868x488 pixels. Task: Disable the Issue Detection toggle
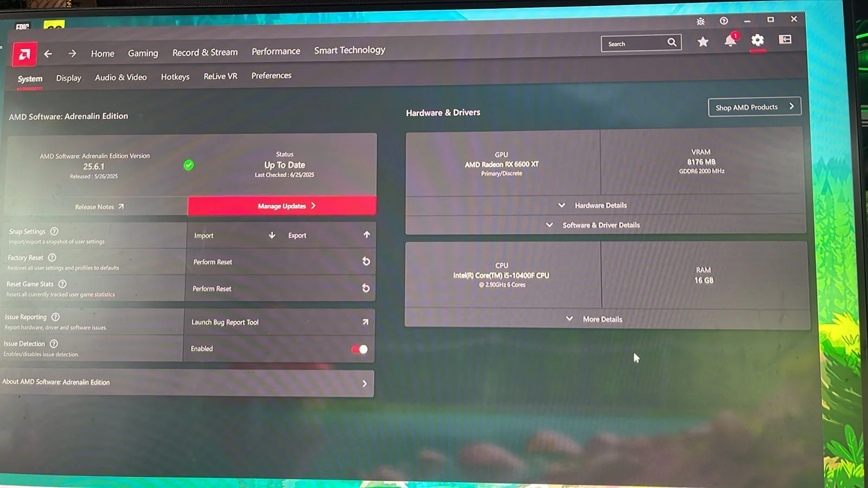(360, 349)
